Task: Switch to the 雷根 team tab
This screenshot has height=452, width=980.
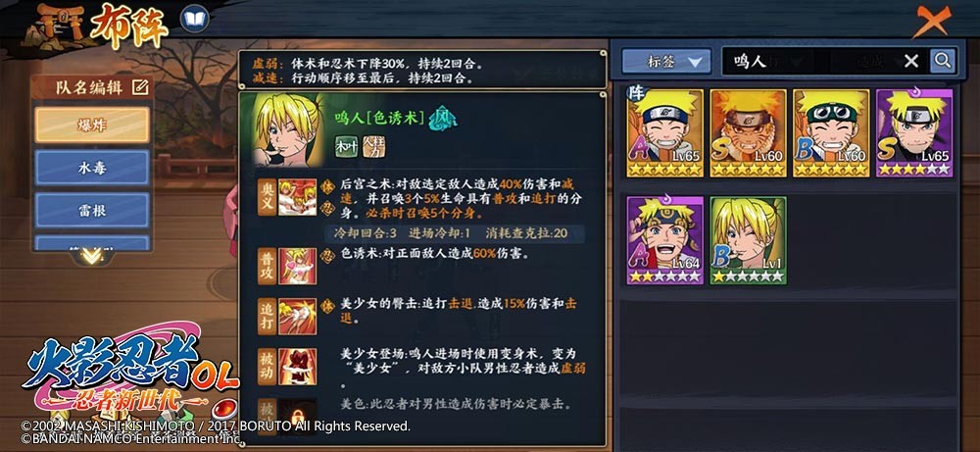Action: tap(92, 210)
